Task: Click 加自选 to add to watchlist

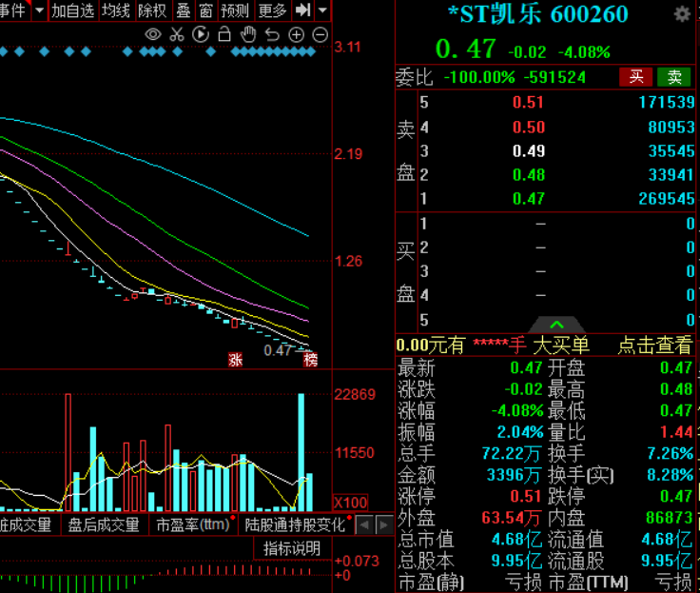Action: [73, 10]
